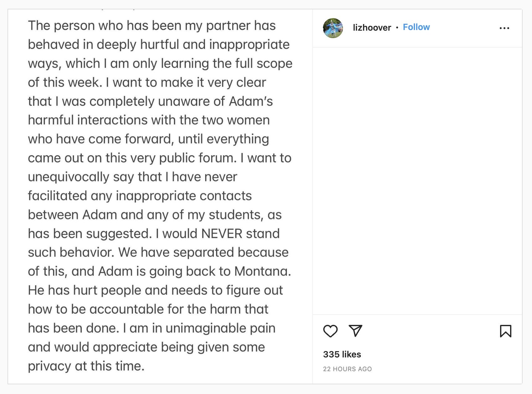Click "unimaginable pain" in the post image
The image size is (532, 394).
(220, 328)
